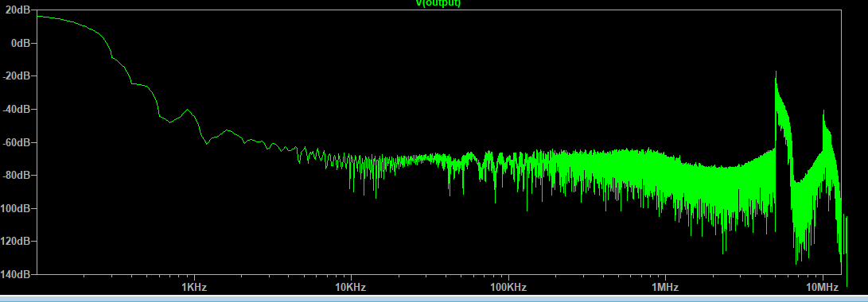Select the V(output) trace label
The image size is (868, 302).
click(x=438, y=2)
